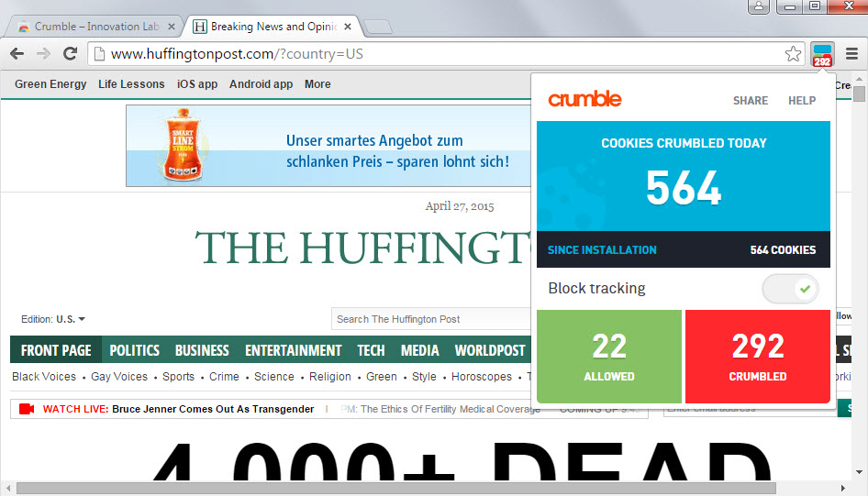Open the Science link

pos(274,377)
